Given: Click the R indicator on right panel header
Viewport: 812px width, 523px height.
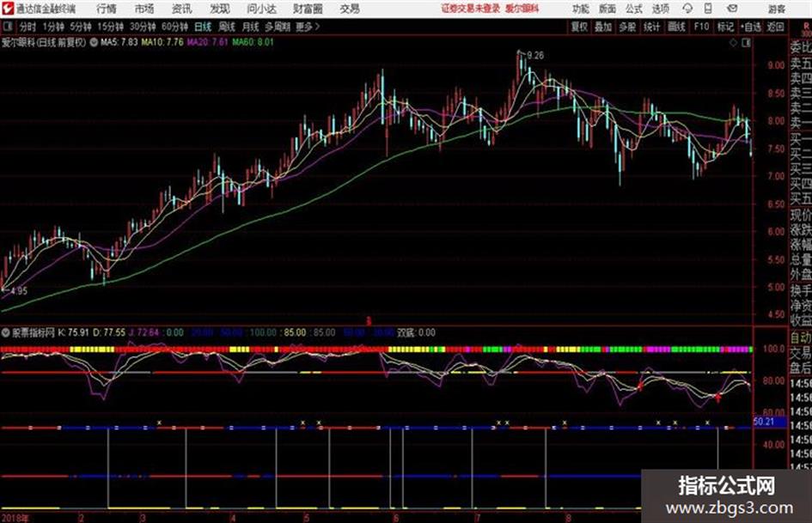Looking at the screenshot, I should 806,25.
